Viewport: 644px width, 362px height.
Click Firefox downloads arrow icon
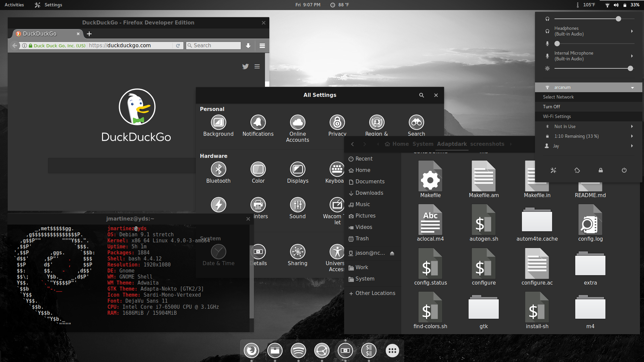(x=248, y=46)
